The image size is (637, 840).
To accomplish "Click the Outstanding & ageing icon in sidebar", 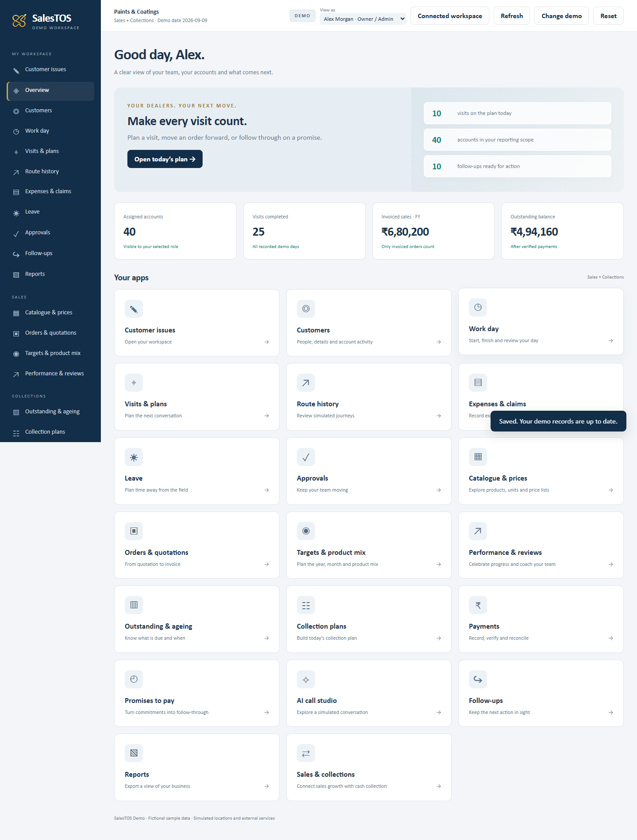I will point(16,412).
